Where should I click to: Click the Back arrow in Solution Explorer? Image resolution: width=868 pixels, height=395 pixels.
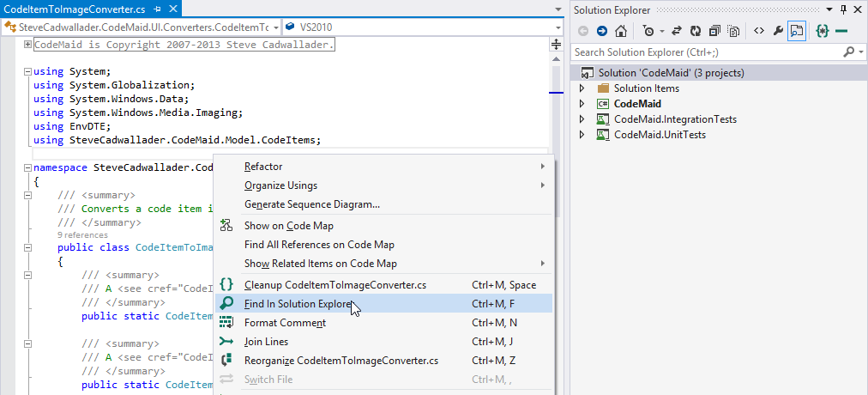(583, 31)
